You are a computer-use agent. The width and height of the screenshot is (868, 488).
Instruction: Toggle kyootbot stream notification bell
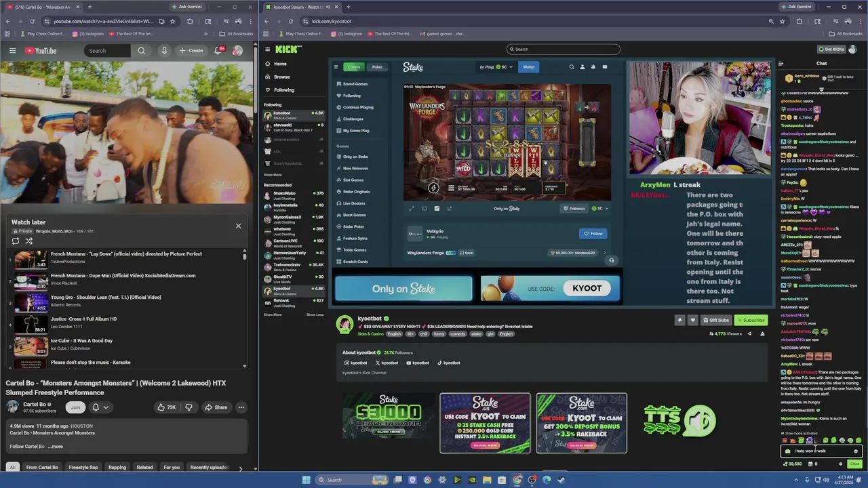tap(679, 320)
